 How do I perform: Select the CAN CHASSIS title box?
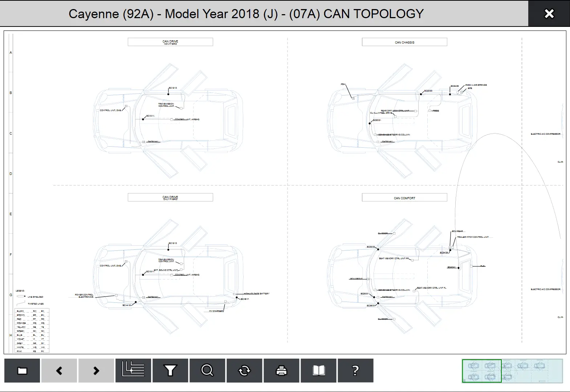click(404, 42)
